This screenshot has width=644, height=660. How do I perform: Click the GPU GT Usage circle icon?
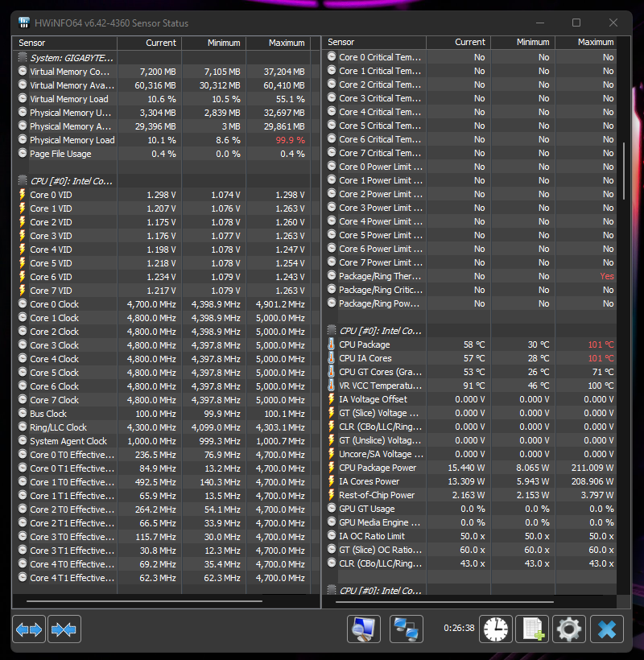pyautogui.click(x=332, y=509)
